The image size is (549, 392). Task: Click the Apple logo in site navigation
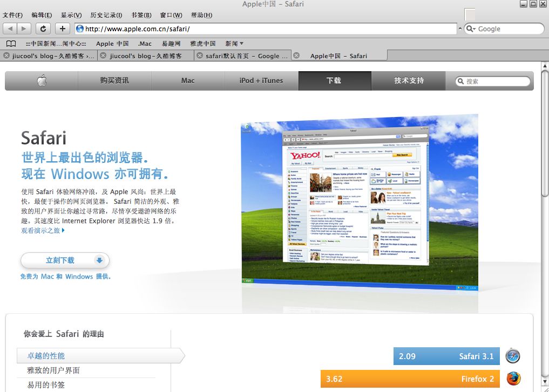[x=42, y=80]
